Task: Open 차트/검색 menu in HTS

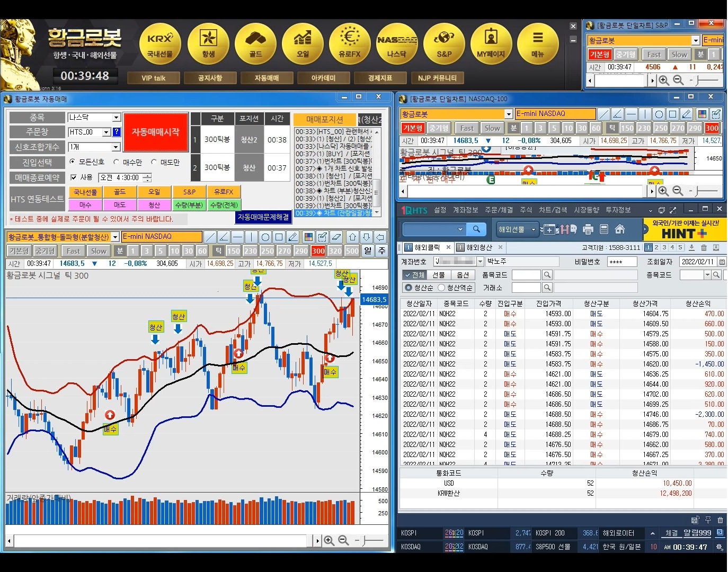Action: pyautogui.click(x=553, y=210)
